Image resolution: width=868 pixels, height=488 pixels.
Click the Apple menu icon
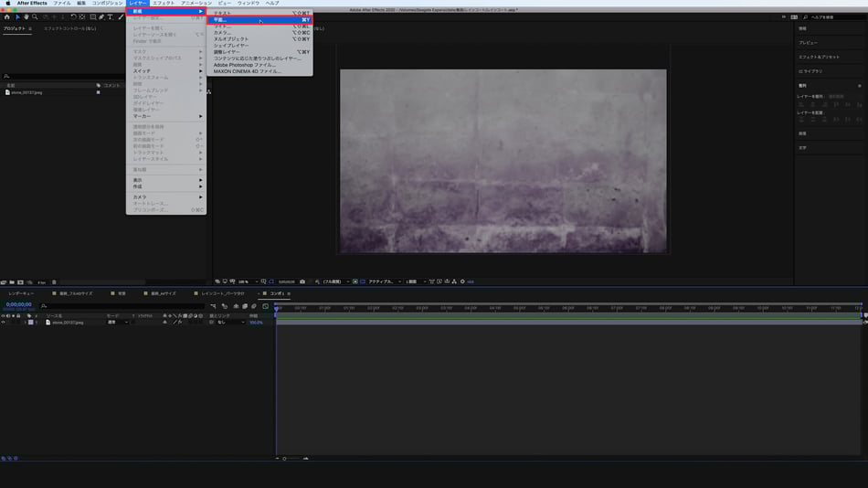(7, 4)
